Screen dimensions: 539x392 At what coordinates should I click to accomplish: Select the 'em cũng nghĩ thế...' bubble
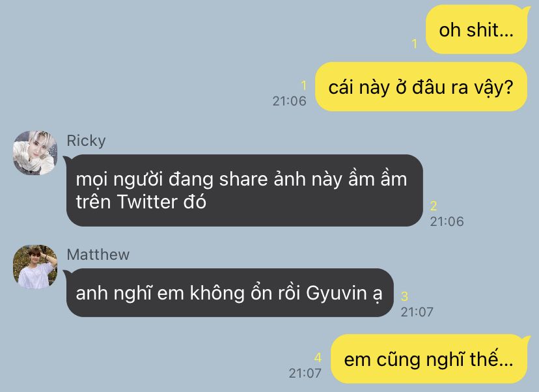pos(429,359)
